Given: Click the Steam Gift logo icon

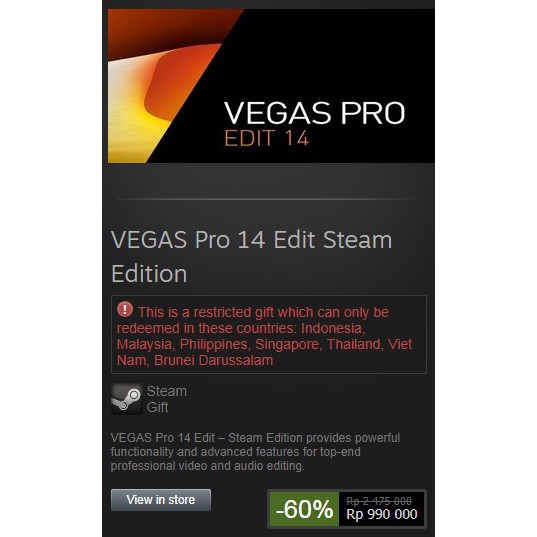Looking at the screenshot, I should click(127, 399).
